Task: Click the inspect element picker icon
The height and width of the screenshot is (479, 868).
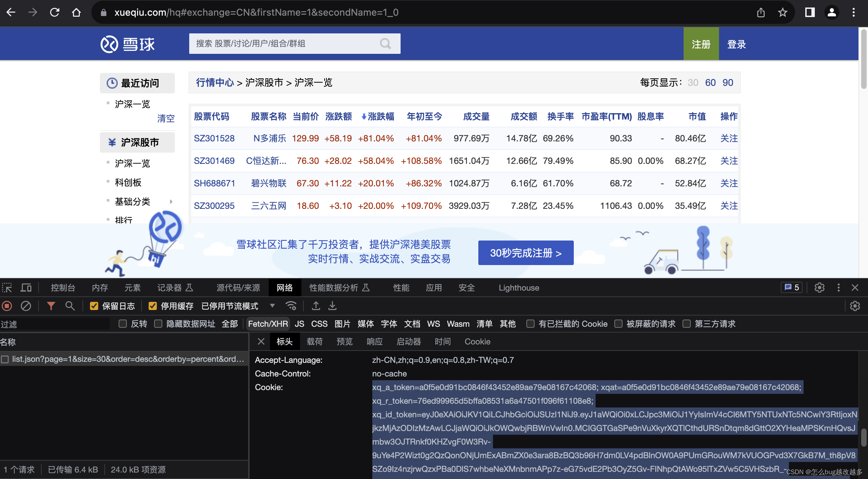Action: [x=7, y=288]
